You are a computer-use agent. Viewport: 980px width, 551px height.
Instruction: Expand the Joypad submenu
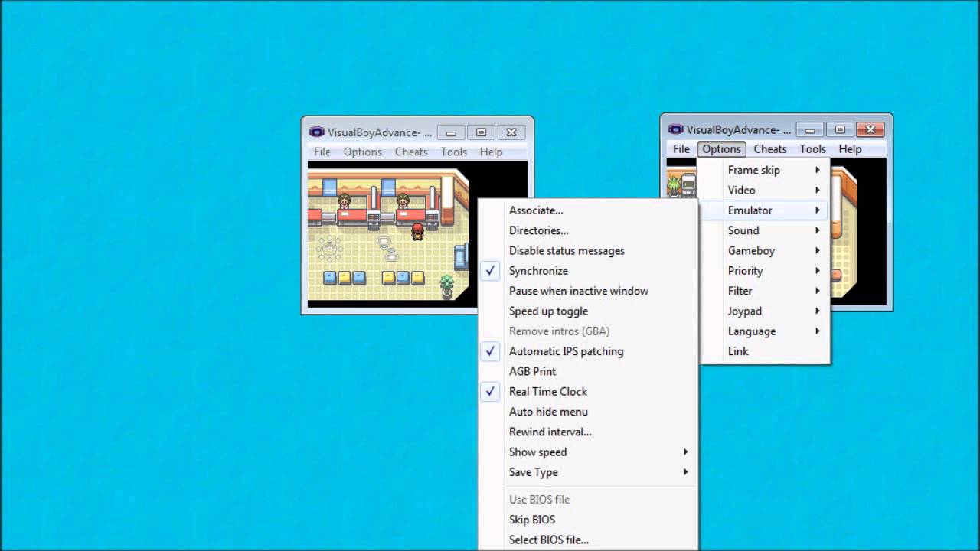tap(764, 311)
